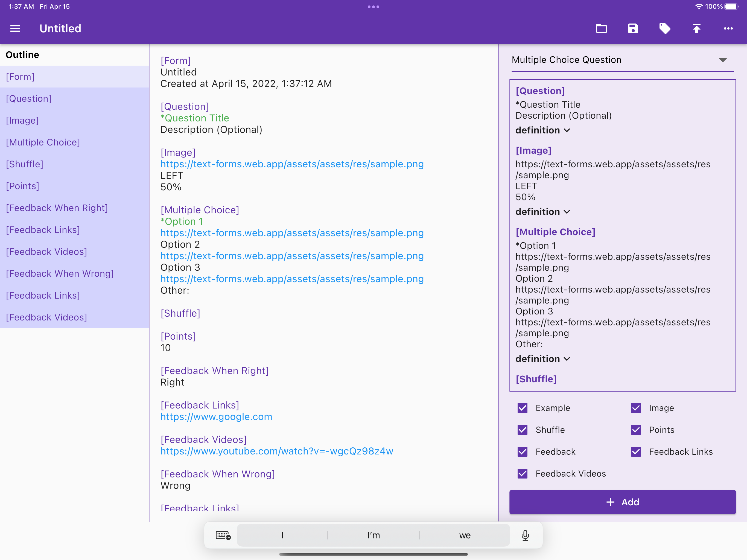Click the "Right" feedback text in editor

click(x=172, y=382)
